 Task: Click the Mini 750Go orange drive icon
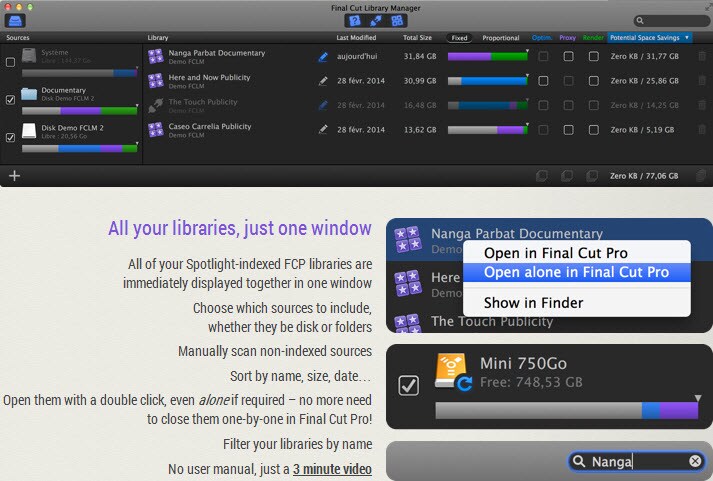[x=452, y=372]
